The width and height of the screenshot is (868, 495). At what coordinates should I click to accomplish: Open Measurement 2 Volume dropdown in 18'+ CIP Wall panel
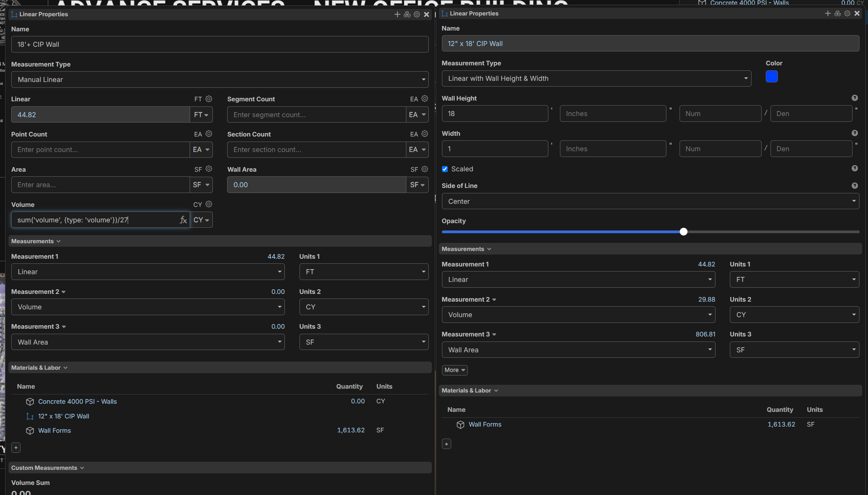coord(148,307)
